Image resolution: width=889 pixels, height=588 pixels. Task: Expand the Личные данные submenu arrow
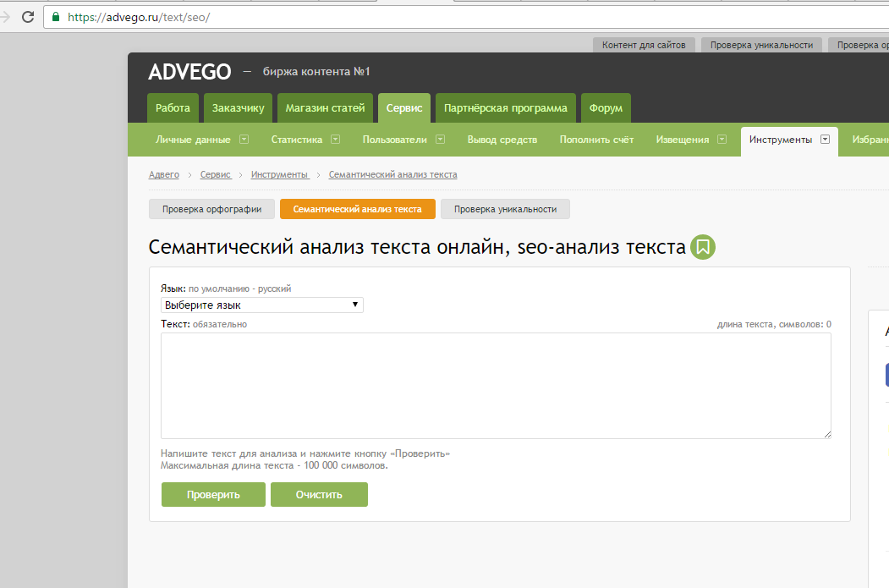coord(244,140)
